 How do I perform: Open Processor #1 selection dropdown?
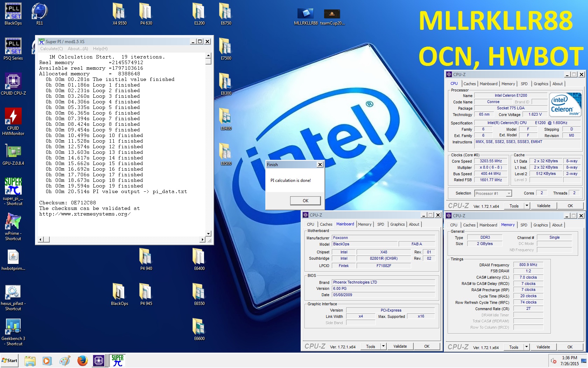pyautogui.click(x=493, y=193)
